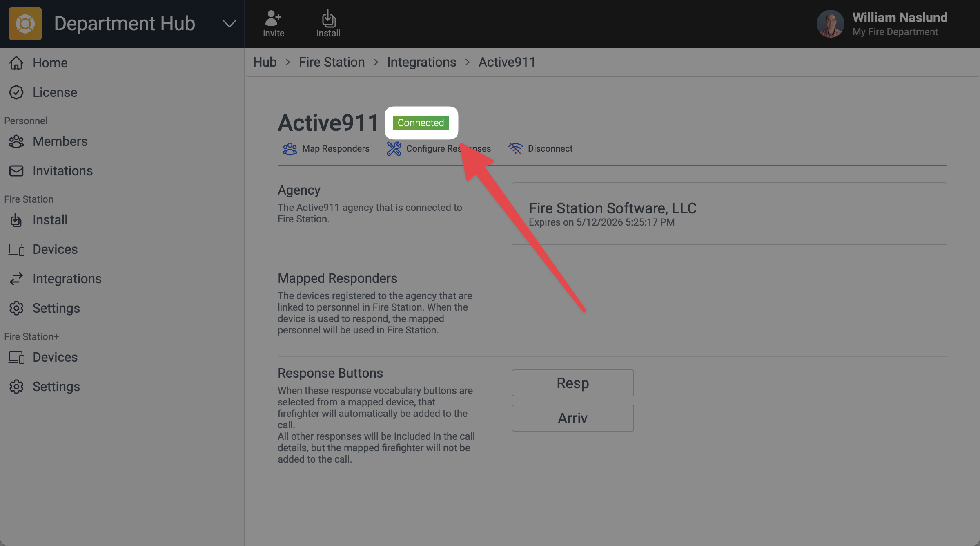Click the Department Hub logo icon
This screenshot has width=980, height=546.
[x=25, y=24]
